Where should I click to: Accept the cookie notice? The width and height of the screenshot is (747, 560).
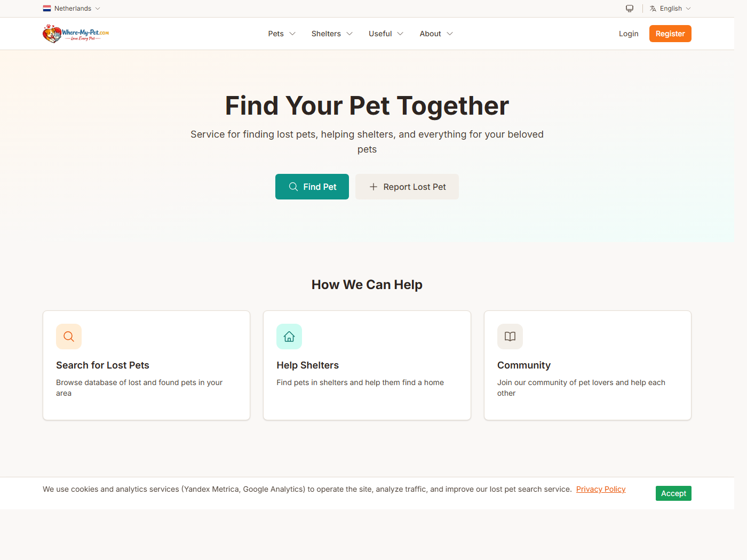673,493
